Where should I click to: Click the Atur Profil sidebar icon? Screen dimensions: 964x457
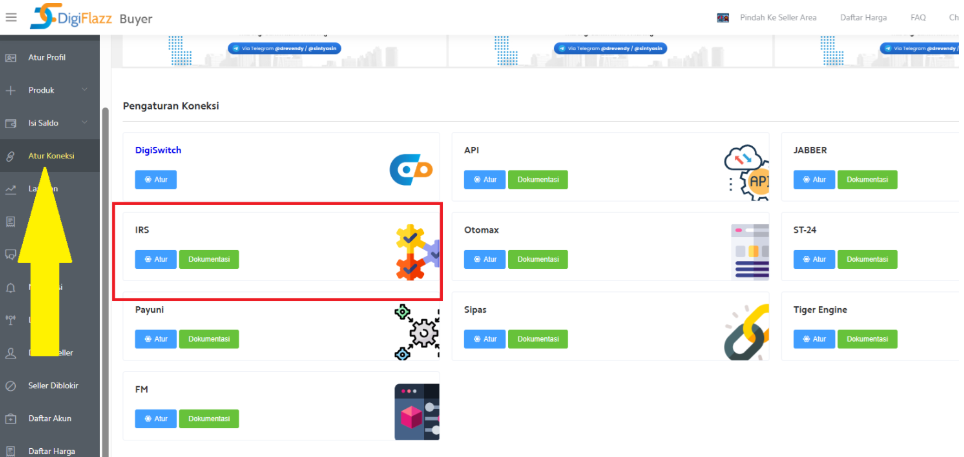(x=11, y=57)
